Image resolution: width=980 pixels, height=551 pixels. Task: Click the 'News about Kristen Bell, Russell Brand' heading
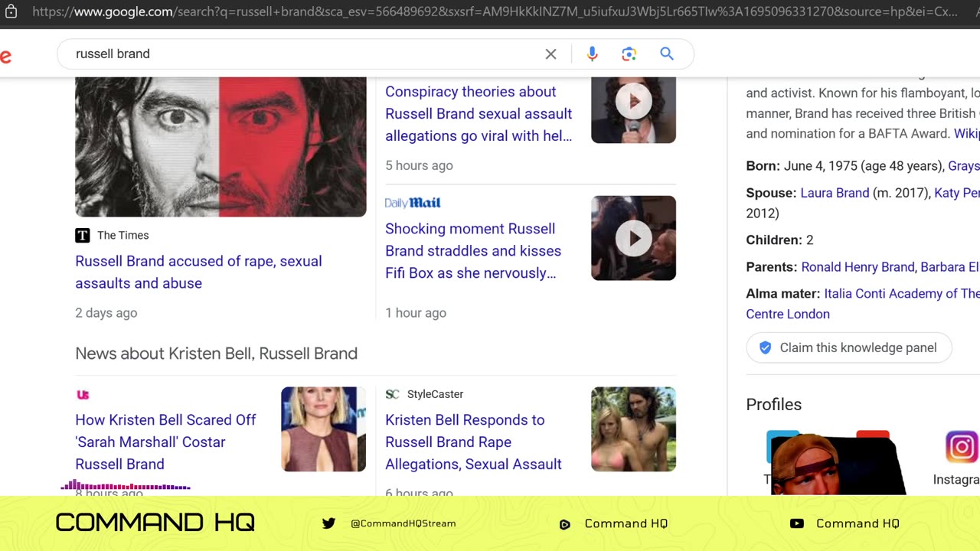(216, 354)
